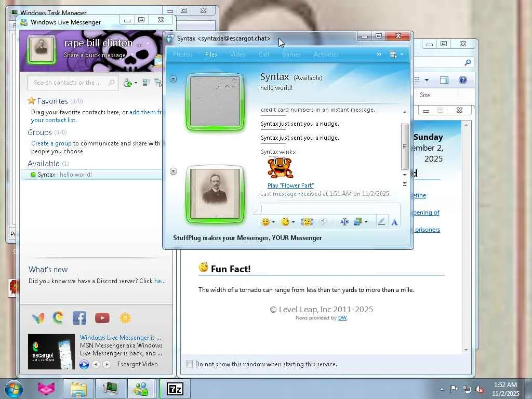The image size is (532, 399).
Task: Open the Facebook icon in Messenger
Action: pos(79,318)
